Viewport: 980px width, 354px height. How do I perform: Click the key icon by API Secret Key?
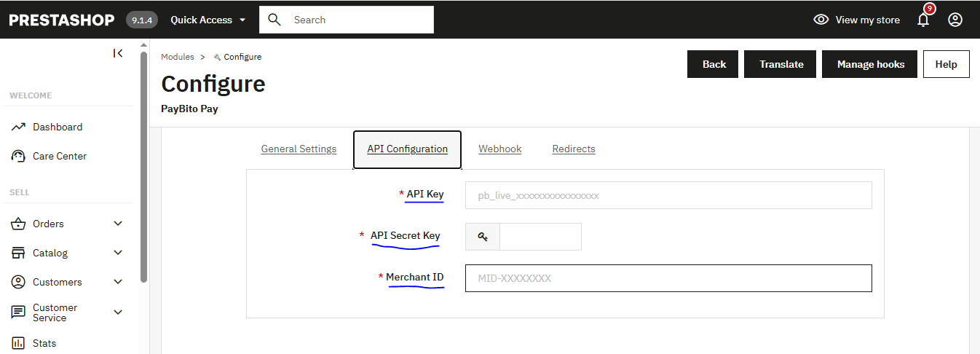coord(483,237)
